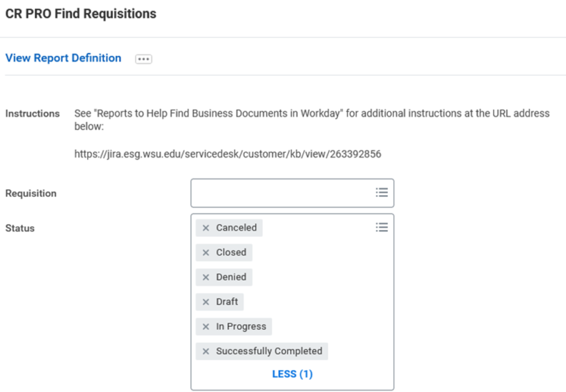Screen dimensions: 566x392
Task: Collapse status list with LESS (1)
Action: pyautogui.click(x=292, y=374)
